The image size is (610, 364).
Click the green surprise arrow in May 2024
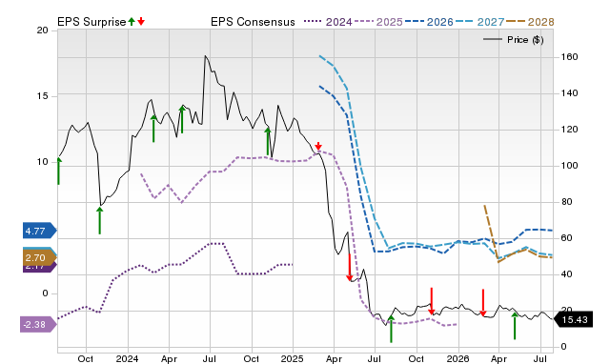[182, 119]
